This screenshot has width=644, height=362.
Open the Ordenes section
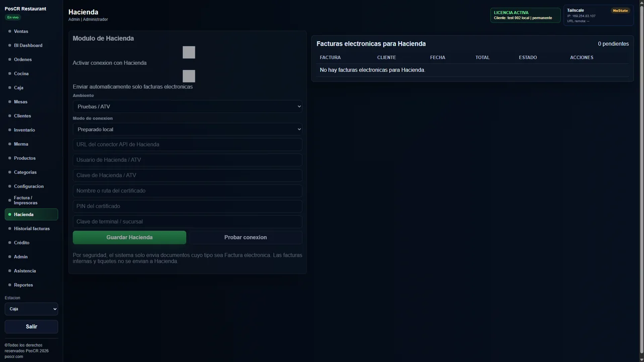tap(31, 59)
